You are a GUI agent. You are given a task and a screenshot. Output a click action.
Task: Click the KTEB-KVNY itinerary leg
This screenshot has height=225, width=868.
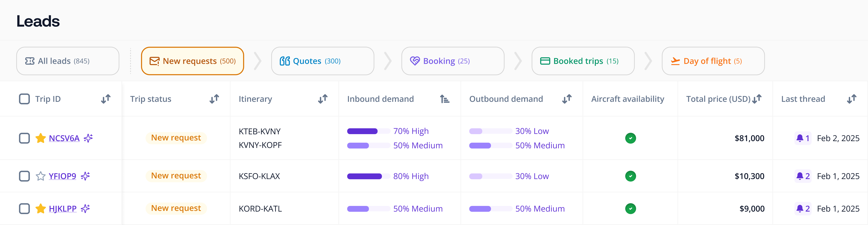click(x=260, y=131)
